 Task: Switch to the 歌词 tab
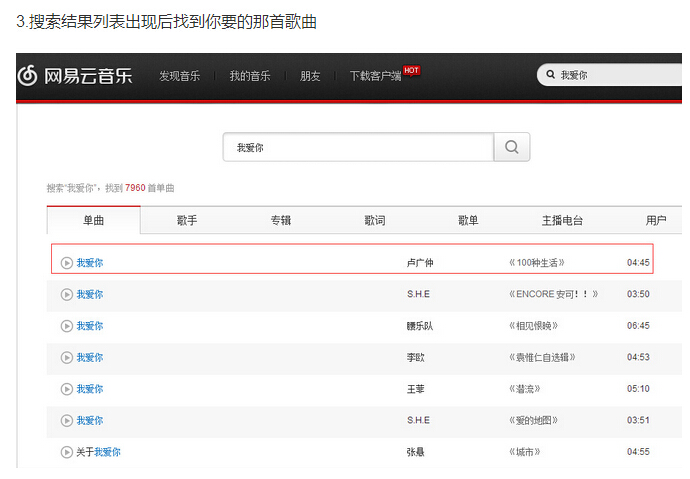[374, 220]
